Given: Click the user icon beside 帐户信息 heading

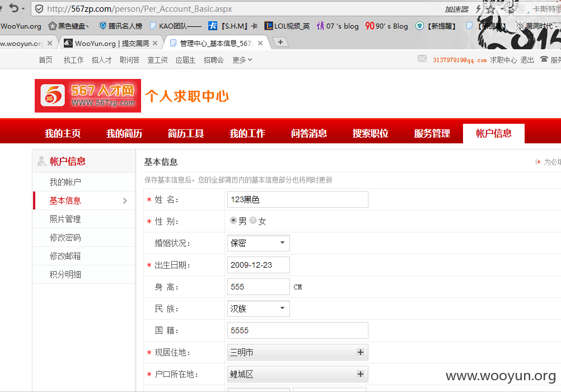Looking at the screenshot, I should (42, 161).
